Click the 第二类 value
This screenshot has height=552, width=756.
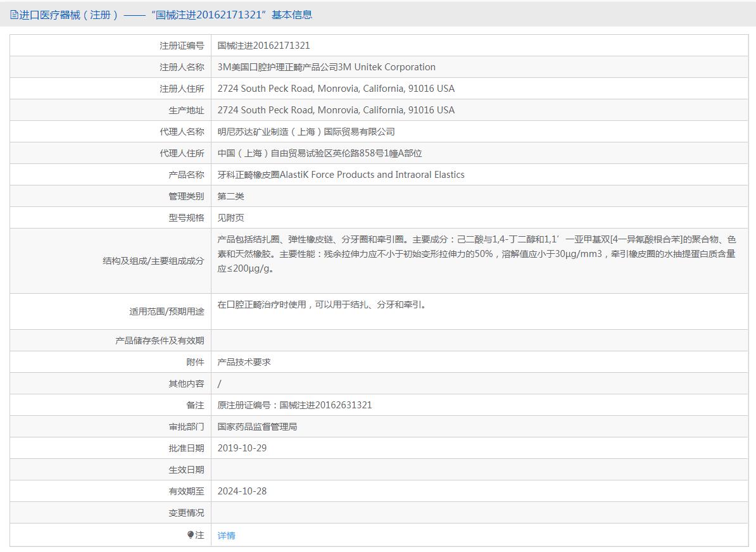230,196
